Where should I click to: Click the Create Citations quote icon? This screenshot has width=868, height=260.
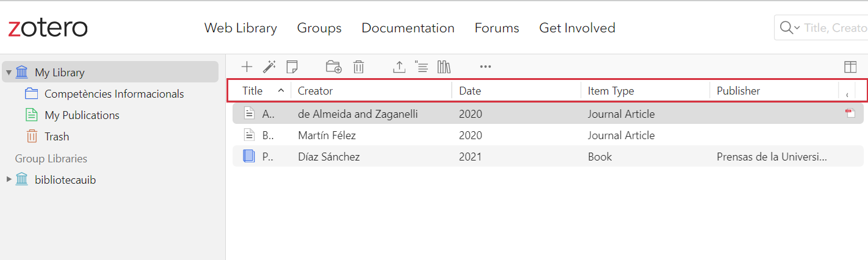421,67
